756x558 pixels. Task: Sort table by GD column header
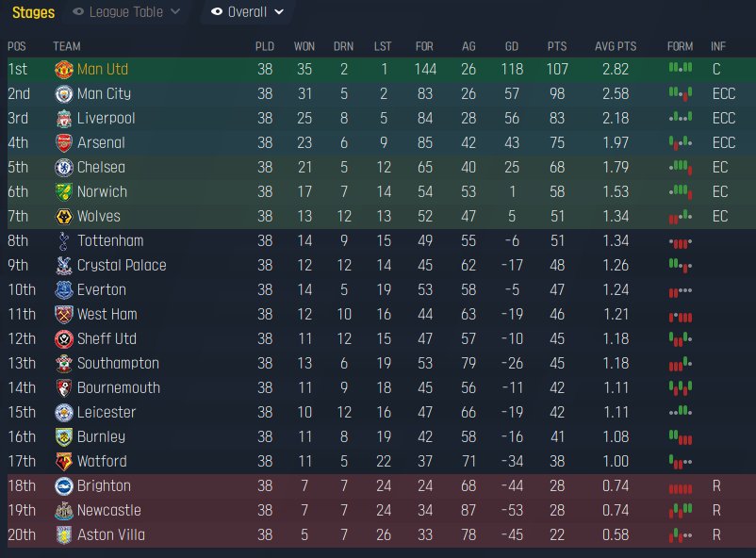512,46
